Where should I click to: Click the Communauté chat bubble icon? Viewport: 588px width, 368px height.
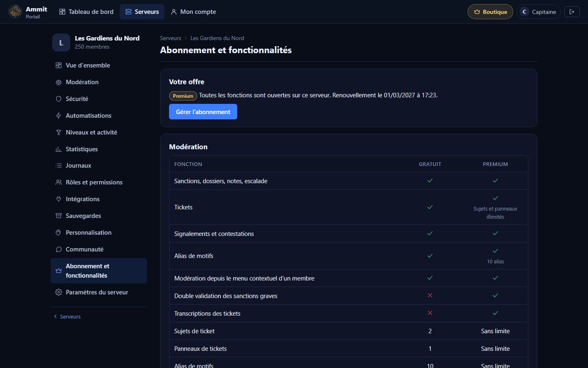pyautogui.click(x=58, y=249)
